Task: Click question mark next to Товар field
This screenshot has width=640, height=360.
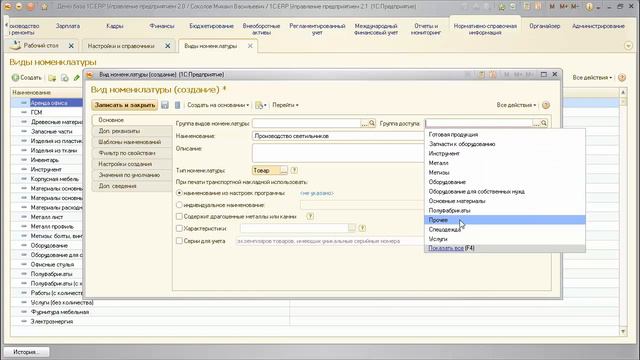Action: [294, 170]
